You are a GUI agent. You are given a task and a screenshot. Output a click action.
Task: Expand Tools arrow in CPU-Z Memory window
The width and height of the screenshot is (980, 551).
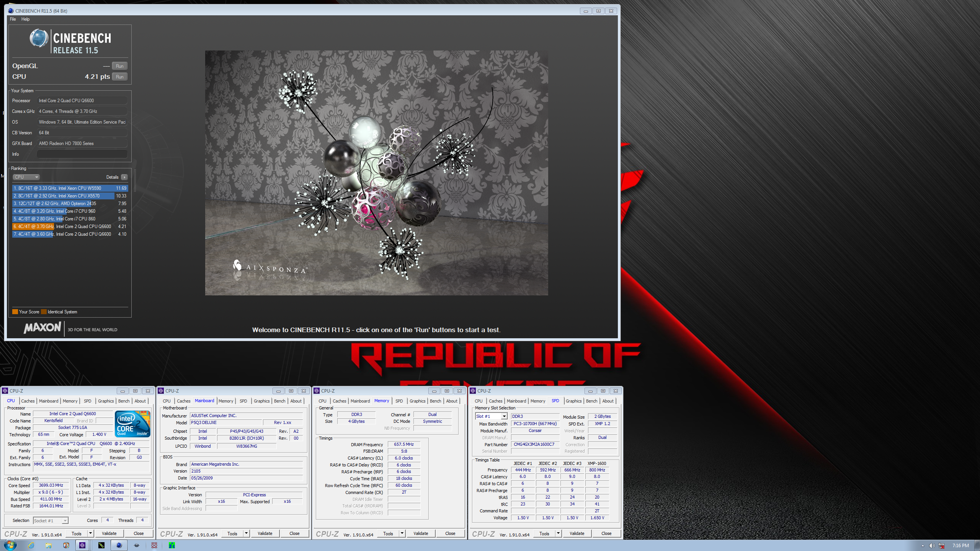(402, 533)
